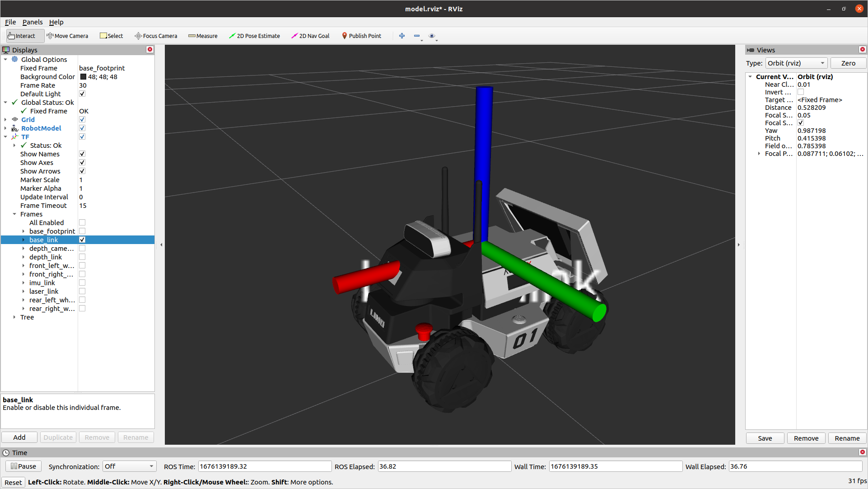Collapse the left panel using the arrow handle

click(x=161, y=244)
